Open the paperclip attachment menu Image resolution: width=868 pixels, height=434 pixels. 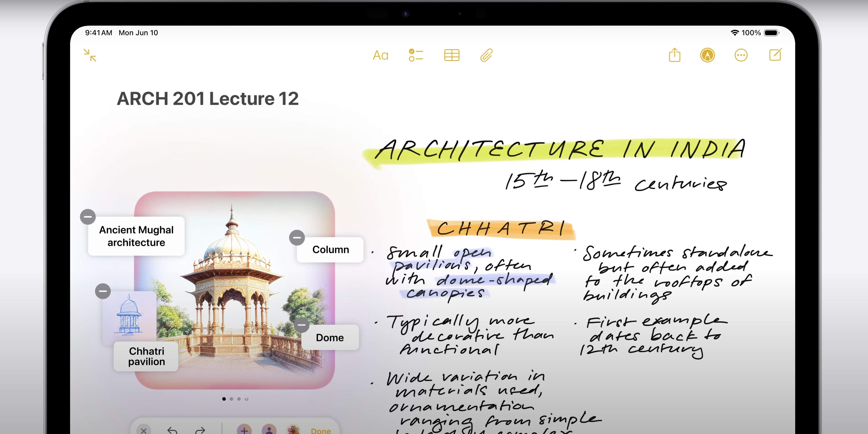[x=486, y=55]
